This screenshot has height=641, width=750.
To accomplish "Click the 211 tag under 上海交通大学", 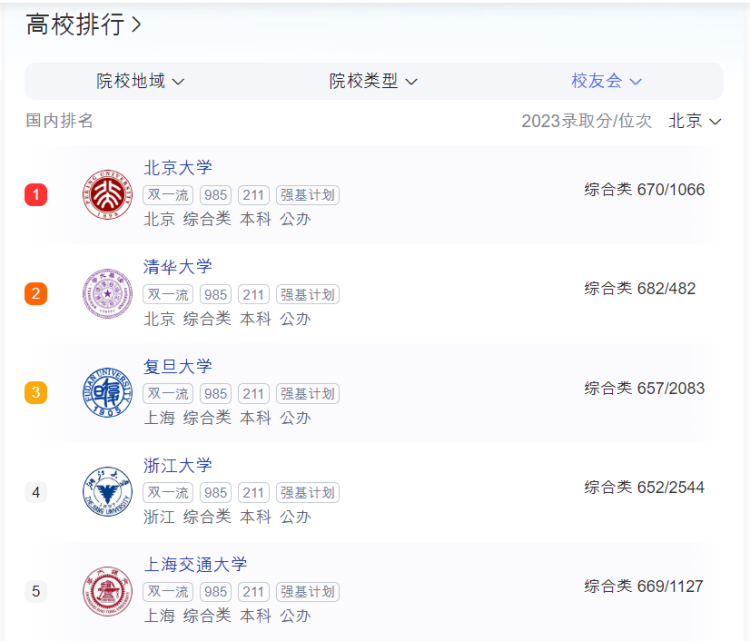I will coord(254,592).
